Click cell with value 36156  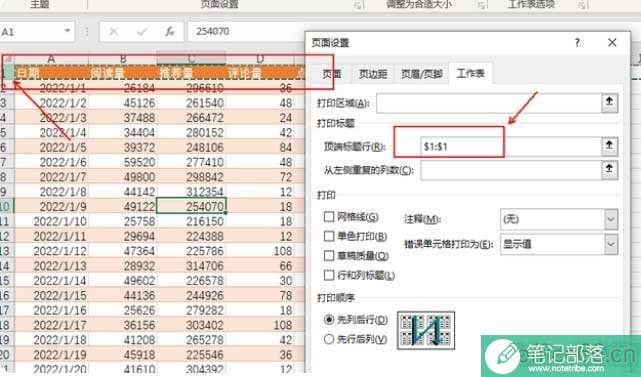pos(123,325)
